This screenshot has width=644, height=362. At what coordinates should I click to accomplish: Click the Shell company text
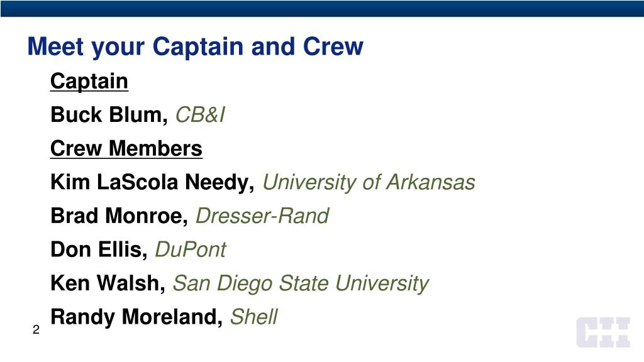254,317
